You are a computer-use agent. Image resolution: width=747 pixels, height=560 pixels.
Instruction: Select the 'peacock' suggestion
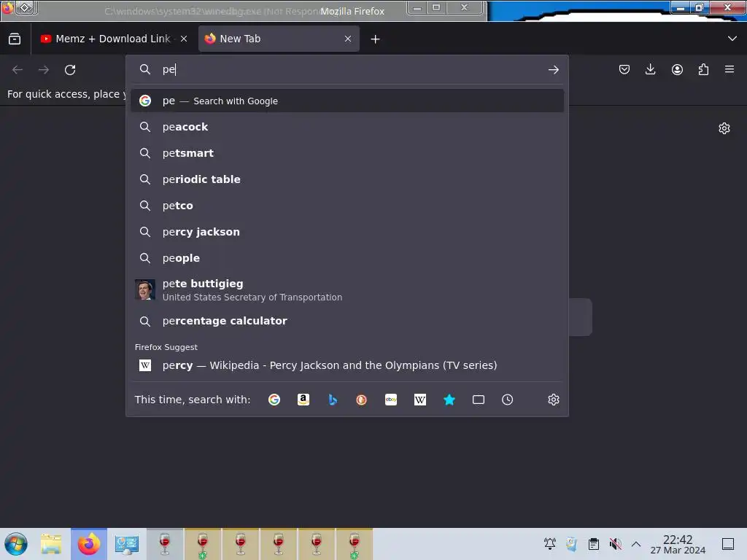click(x=347, y=127)
